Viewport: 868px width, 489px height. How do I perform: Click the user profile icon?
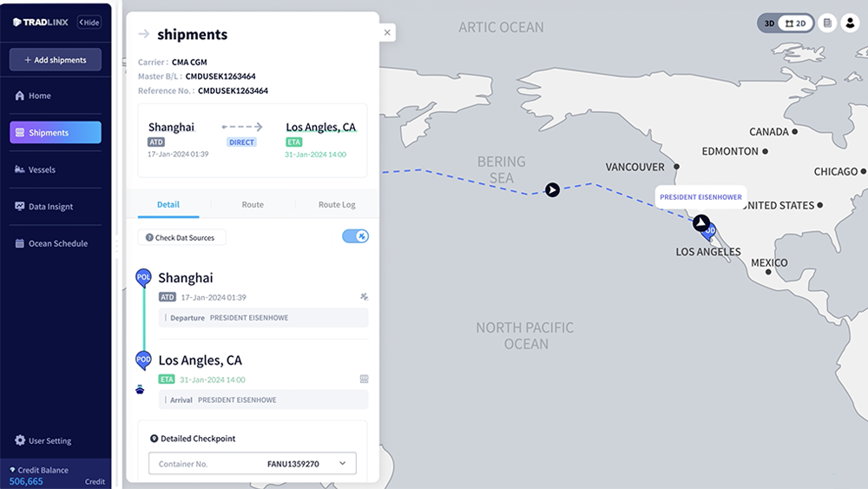(x=850, y=23)
